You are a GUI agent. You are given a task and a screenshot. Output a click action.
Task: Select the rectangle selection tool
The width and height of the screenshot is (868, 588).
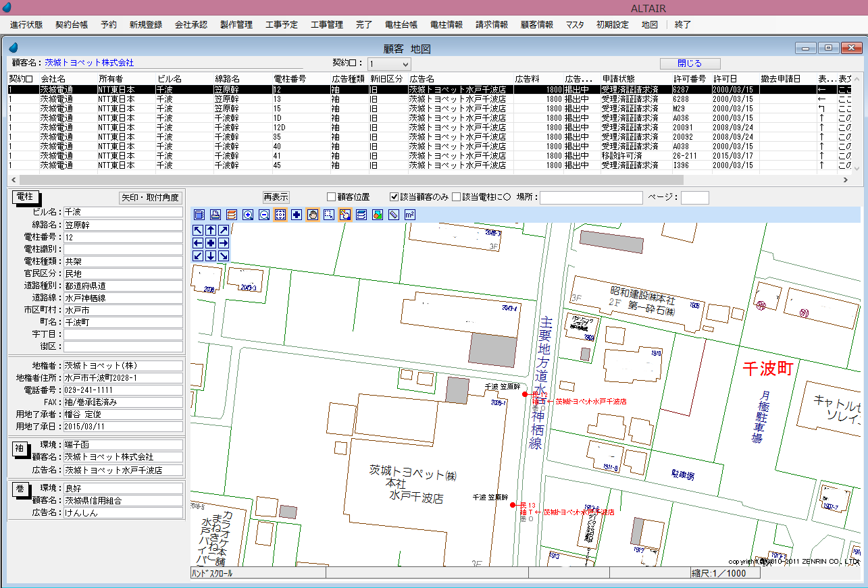tap(329, 215)
